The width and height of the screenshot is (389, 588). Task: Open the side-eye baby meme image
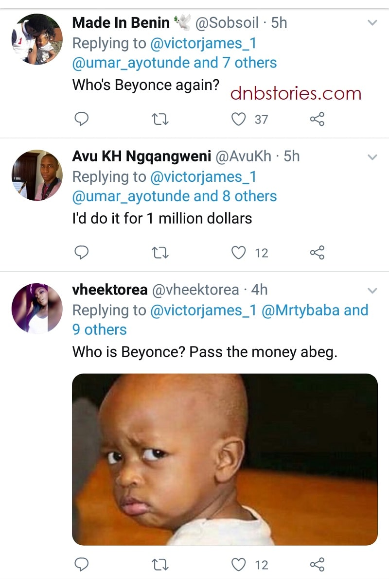pyautogui.click(x=225, y=459)
